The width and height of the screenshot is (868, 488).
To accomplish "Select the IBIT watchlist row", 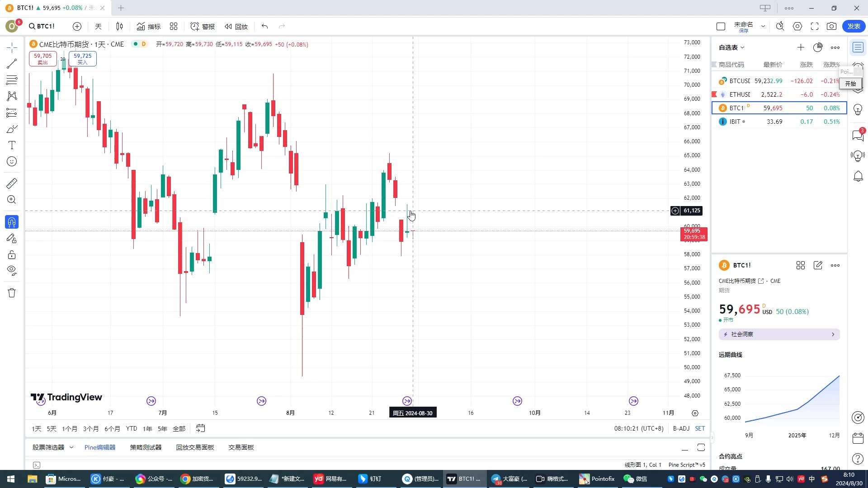I will (779, 122).
